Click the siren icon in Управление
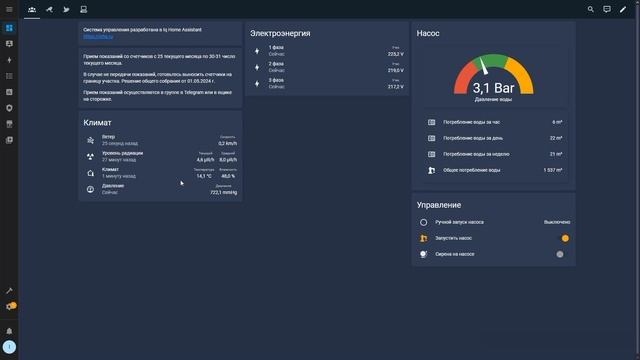The image size is (640, 360). tap(423, 254)
